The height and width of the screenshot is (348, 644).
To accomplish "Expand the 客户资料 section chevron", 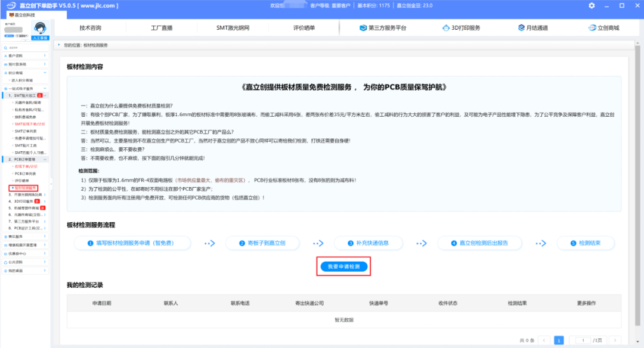I will coord(45,55).
